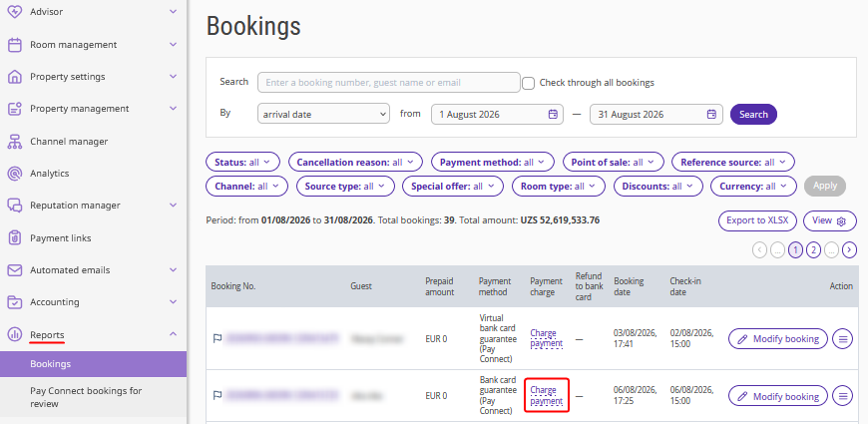Open the Source type filter
Image resolution: width=868 pixels, height=424 pixels.
[x=345, y=186]
